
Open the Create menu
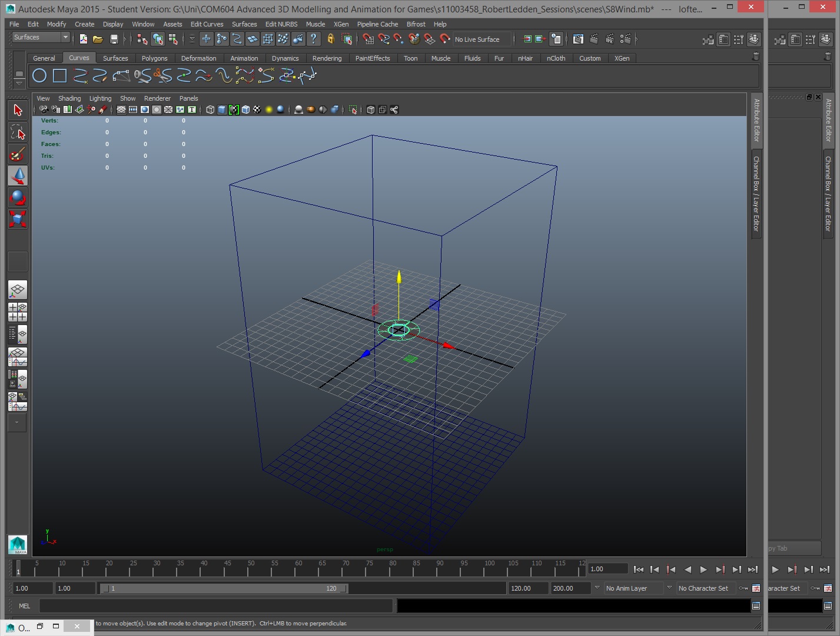tap(84, 24)
